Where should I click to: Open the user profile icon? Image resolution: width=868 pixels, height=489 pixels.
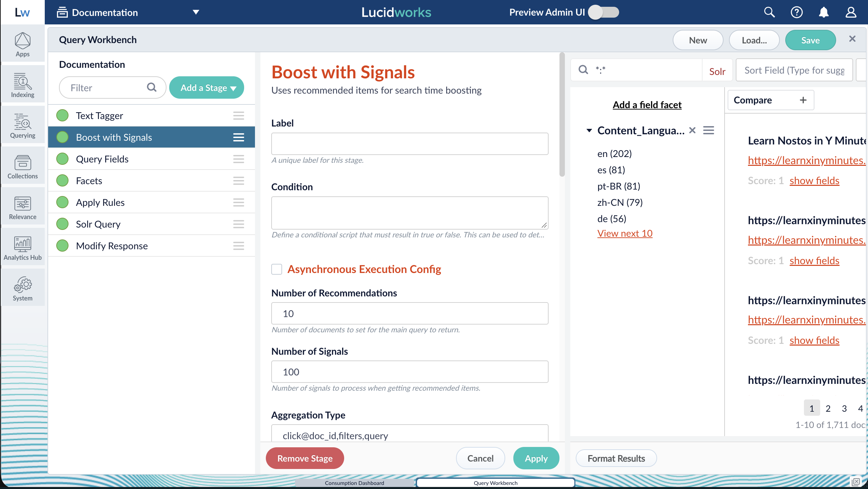[851, 12]
